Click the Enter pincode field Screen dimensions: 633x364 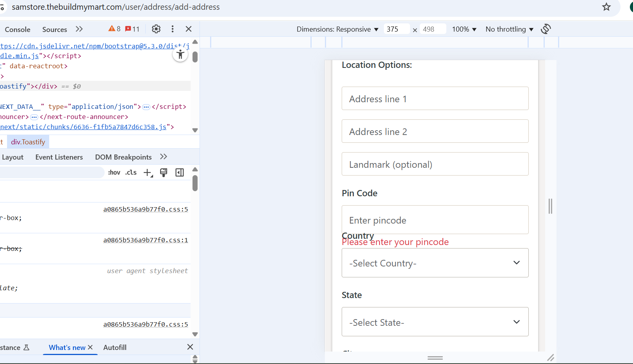pos(435,220)
